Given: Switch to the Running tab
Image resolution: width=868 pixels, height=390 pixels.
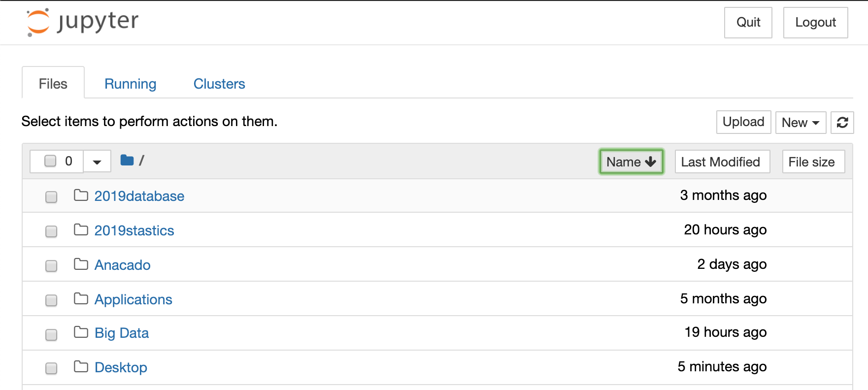Looking at the screenshot, I should tap(130, 84).
